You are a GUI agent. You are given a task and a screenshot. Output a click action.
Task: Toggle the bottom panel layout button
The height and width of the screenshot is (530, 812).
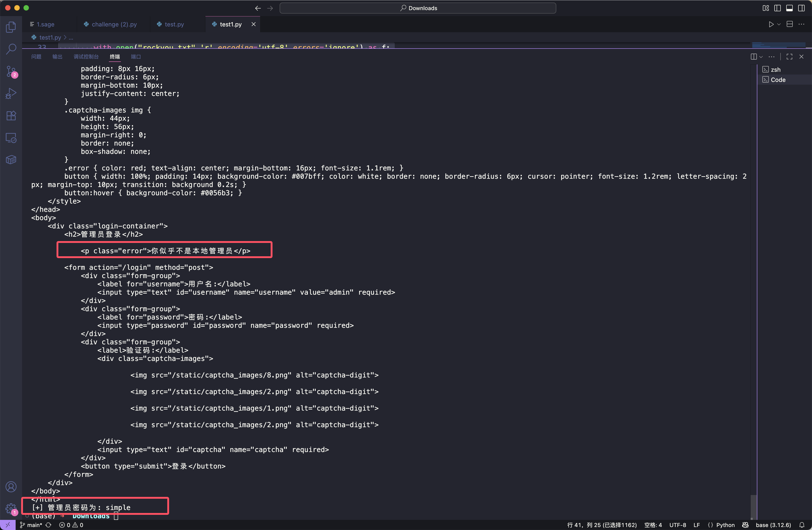[x=789, y=8]
